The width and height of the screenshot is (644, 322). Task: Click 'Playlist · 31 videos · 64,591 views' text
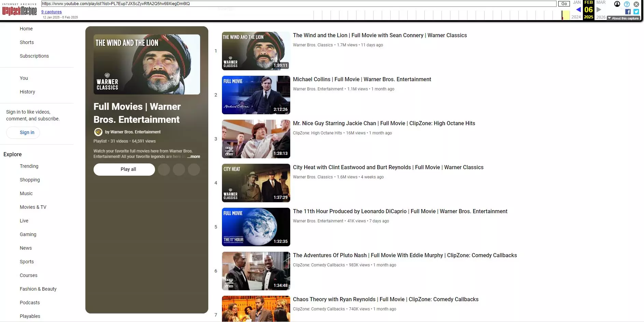coord(125,141)
